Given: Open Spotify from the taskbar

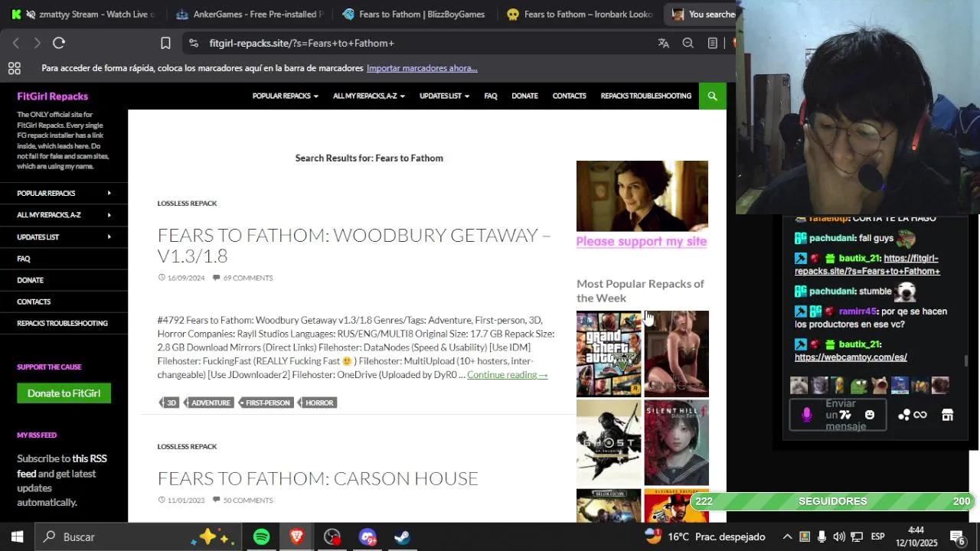Looking at the screenshot, I should click(x=262, y=537).
